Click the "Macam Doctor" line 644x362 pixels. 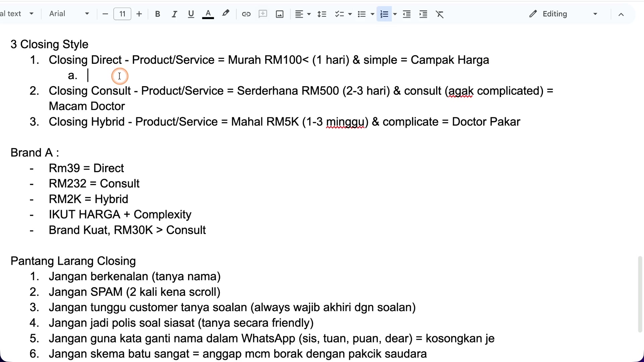point(87,106)
